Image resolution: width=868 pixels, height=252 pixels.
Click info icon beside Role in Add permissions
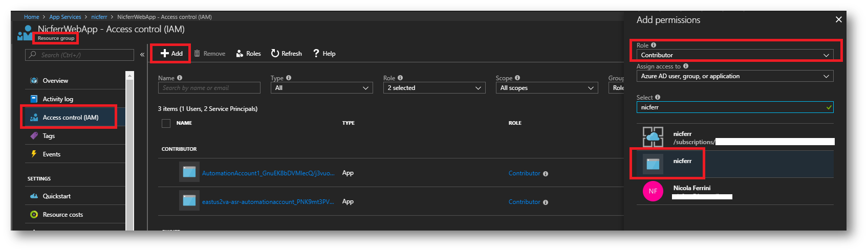(654, 45)
